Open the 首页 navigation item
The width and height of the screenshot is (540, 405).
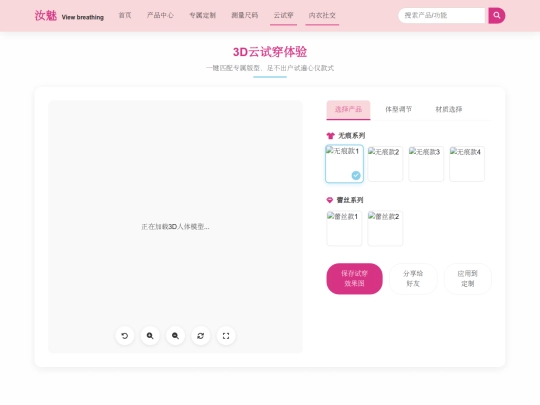tap(125, 15)
